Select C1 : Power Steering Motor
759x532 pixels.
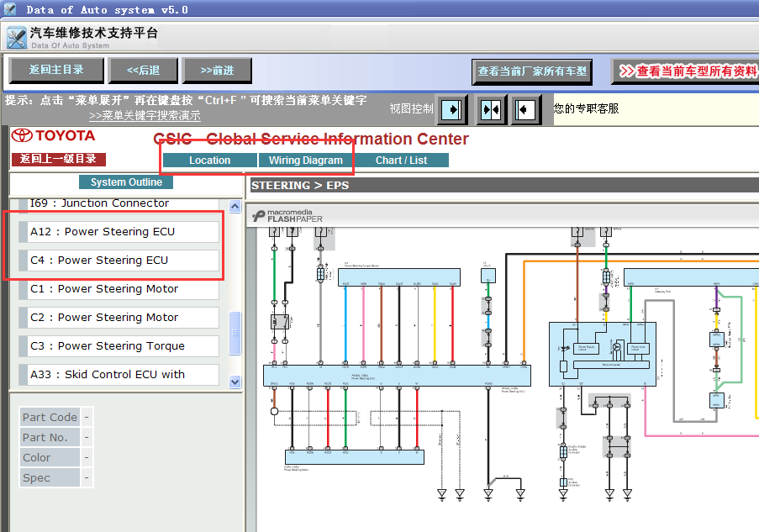(119, 288)
